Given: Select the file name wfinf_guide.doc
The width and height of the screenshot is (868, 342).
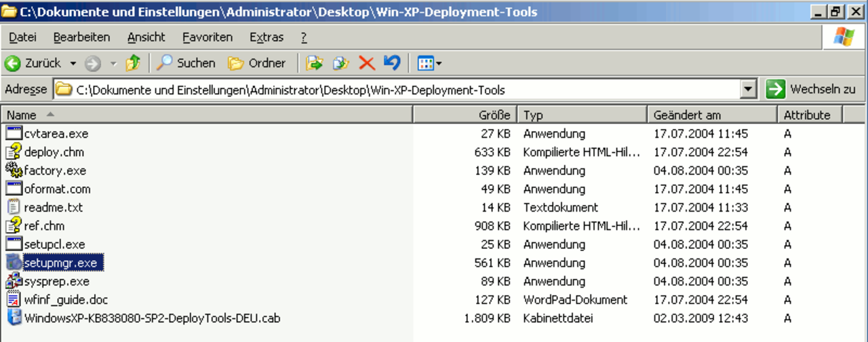Looking at the screenshot, I should pos(66,299).
